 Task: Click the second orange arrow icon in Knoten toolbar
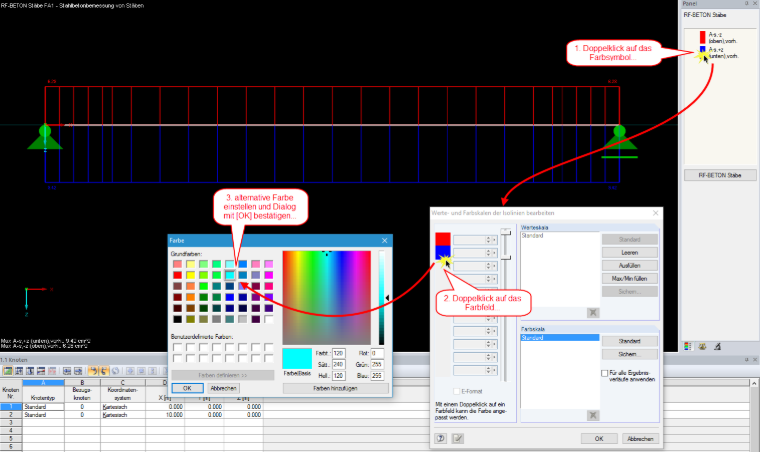point(104,371)
